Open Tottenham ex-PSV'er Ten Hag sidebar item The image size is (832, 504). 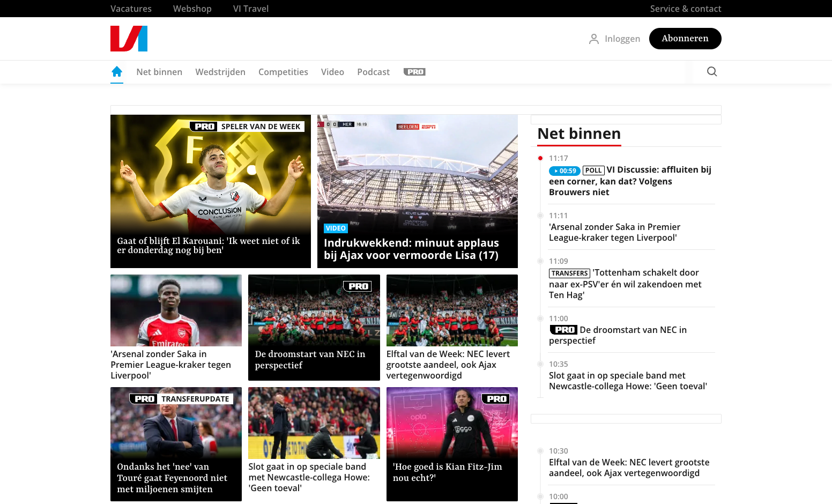click(x=625, y=284)
